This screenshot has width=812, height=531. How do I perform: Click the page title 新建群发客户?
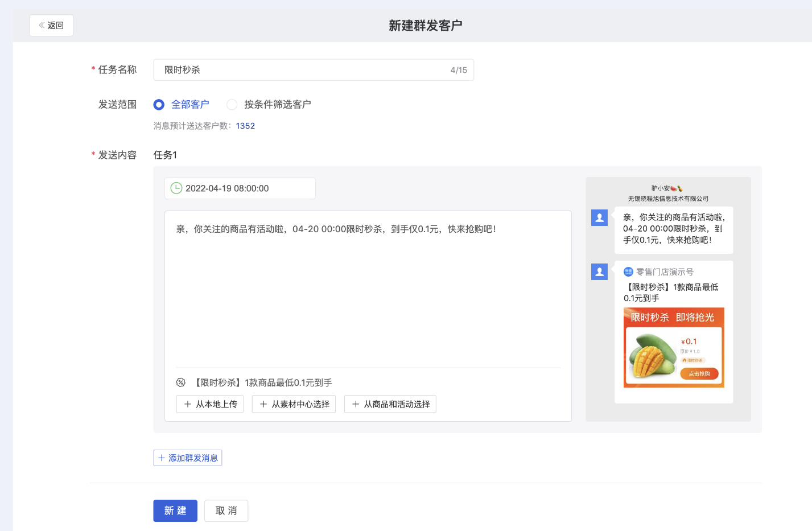pyautogui.click(x=426, y=26)
